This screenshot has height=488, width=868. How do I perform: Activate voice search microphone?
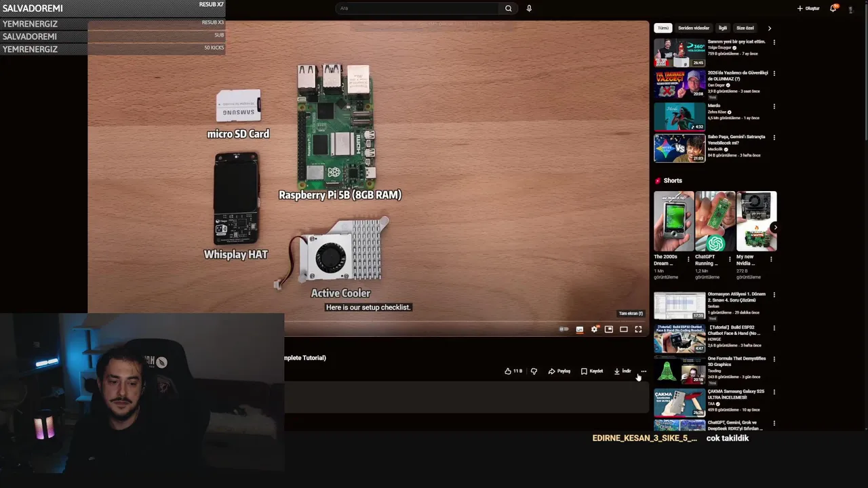click(x=529, y=8)
